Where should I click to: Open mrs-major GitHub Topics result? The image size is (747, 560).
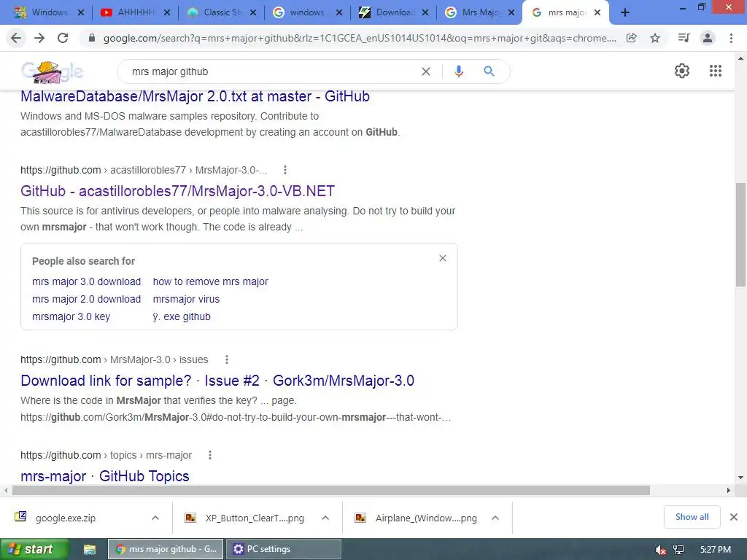click(105, 476)
